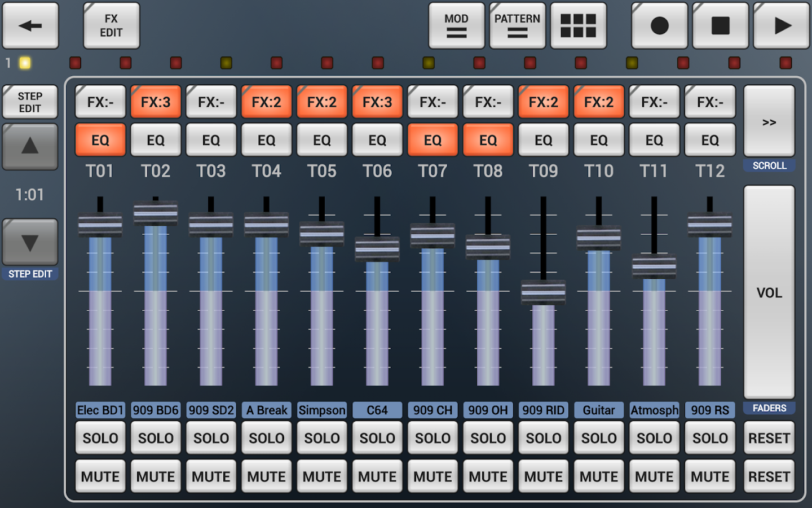The height and width of the screenshot is (508, 812).
Task: Open the PATTERN panel
Action: 517,25
